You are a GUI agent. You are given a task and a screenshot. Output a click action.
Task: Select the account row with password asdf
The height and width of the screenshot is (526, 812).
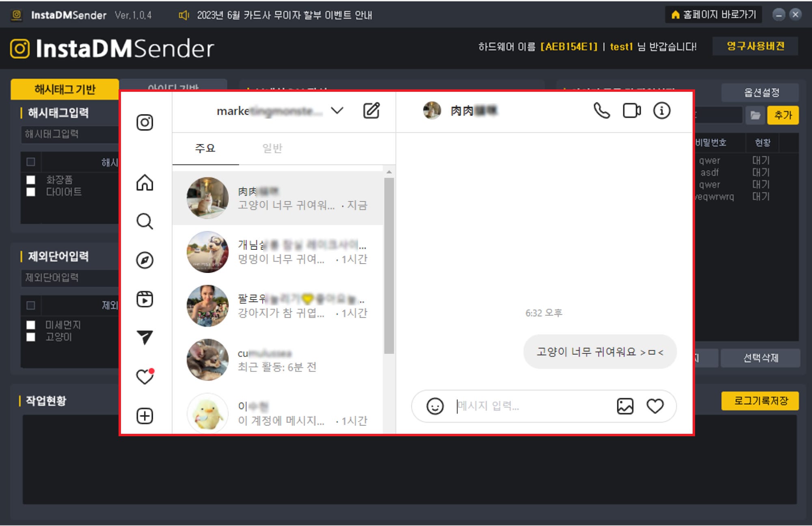pyautogui.click(x=746, y=173)
